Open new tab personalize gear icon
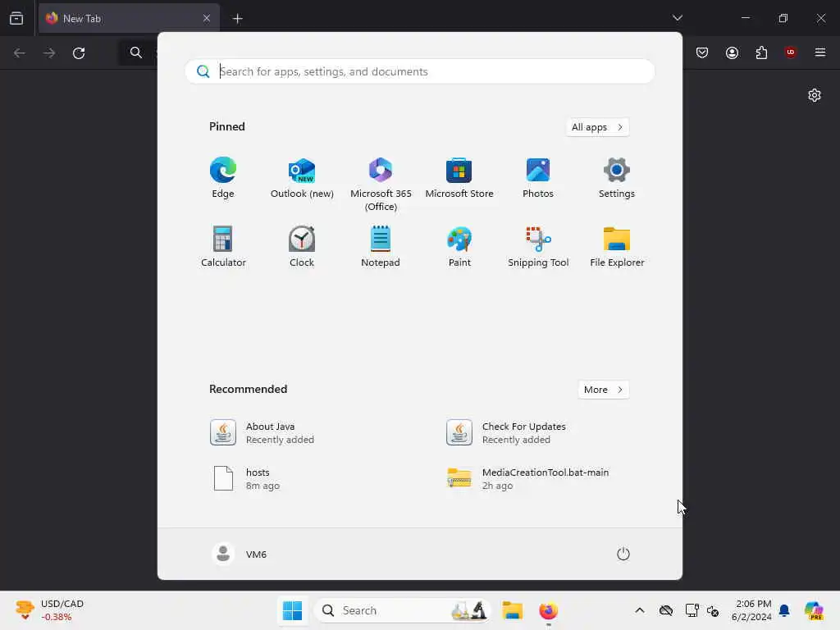Image resolution: width=840 pixels, height=630 pixels. (815, 95)
